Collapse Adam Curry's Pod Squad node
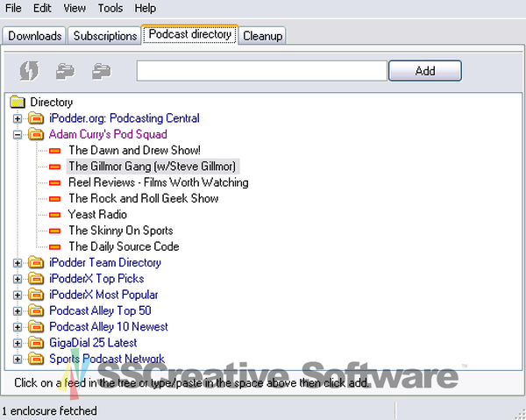526x420 pixels. pyautogui.click(x=18, y=135)
